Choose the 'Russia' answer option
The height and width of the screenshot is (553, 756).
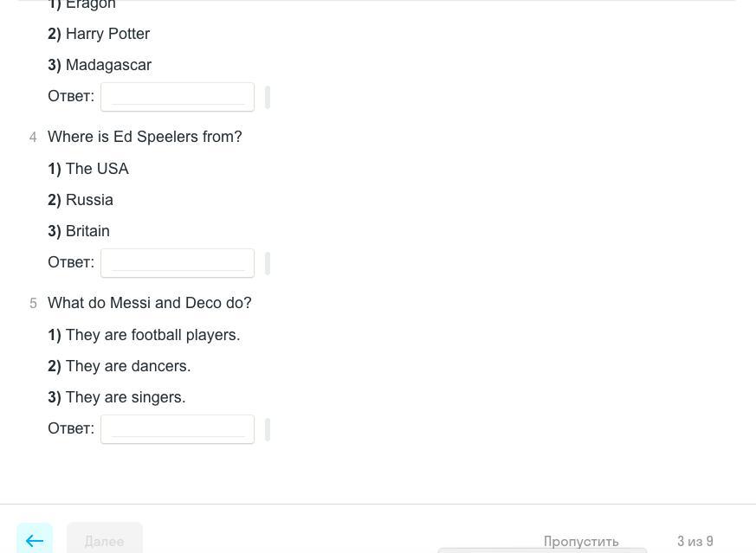click(x=89, y=200)
